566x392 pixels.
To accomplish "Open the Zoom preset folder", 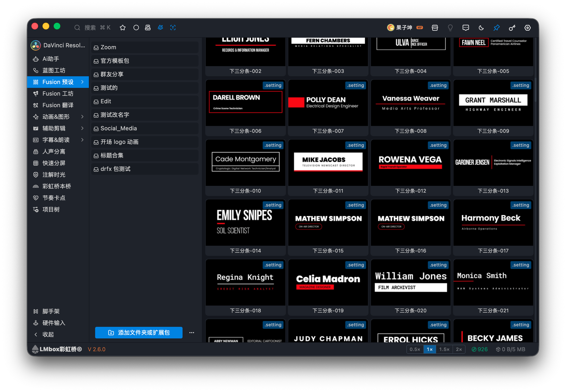I will coord(145,47).
